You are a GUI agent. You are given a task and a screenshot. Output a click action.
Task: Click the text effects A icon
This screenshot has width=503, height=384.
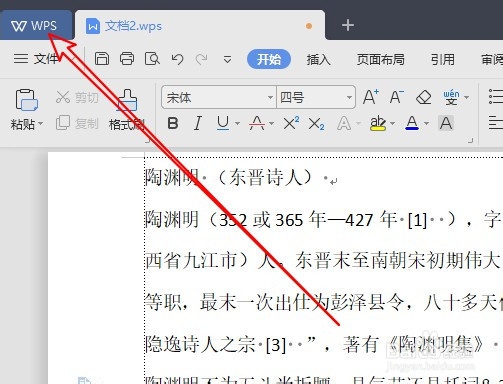pyautogui.click(x=344, y=124)
